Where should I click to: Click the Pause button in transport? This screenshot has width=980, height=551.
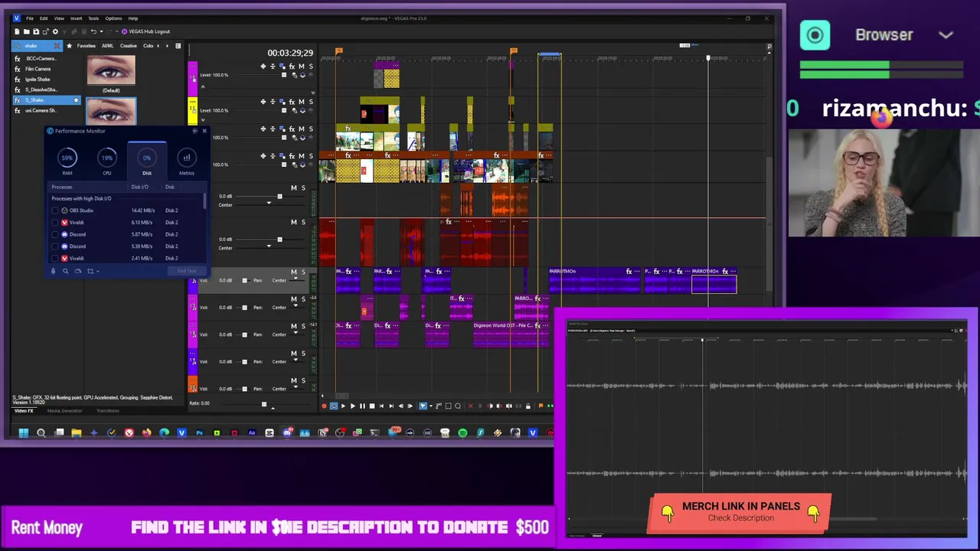[362, 406]
